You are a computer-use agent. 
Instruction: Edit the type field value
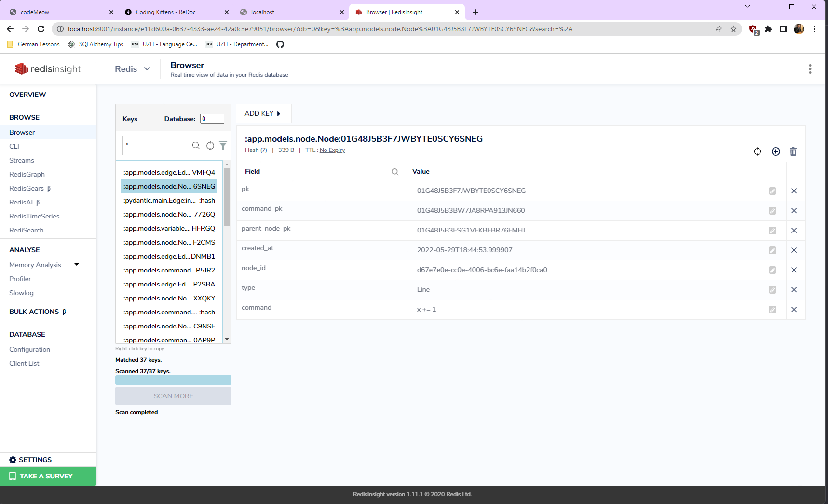[x=773, y=290]
